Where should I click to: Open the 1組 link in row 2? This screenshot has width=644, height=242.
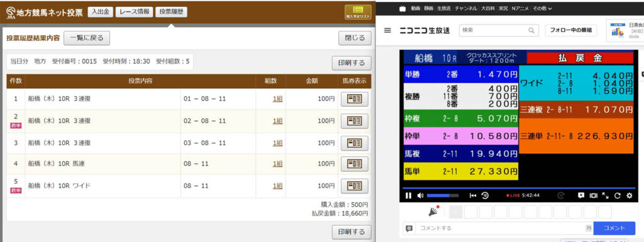(277, 121)
